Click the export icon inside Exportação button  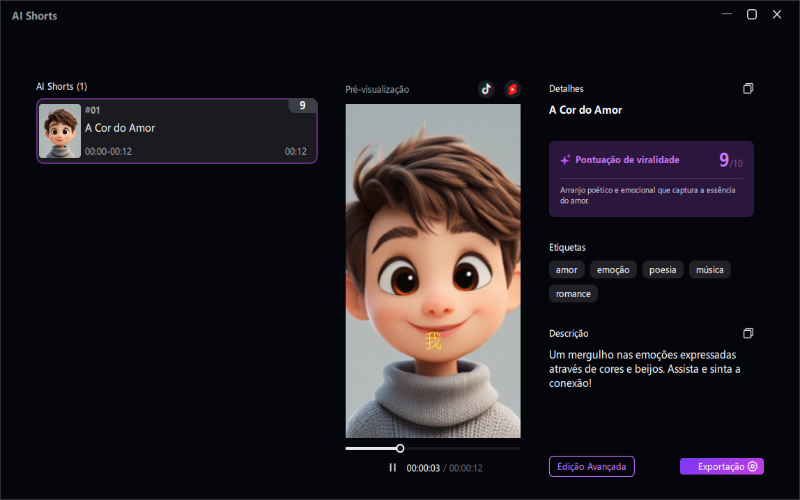click(x=753, y=466)
